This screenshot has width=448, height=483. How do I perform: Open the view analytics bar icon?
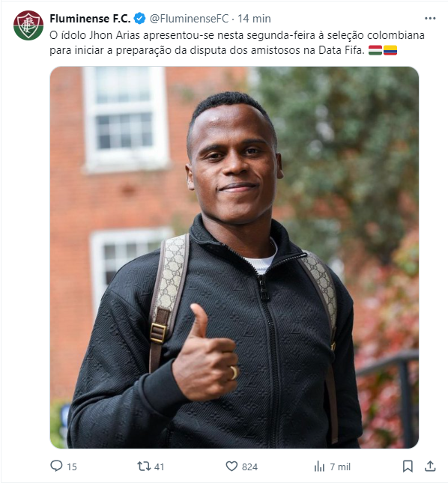(x=319, y=467)
